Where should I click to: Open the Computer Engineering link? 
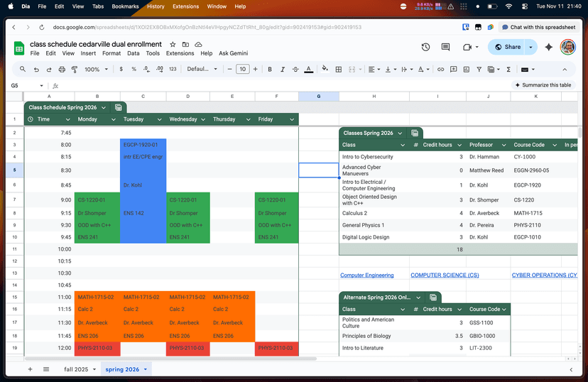tap(366, 275)
